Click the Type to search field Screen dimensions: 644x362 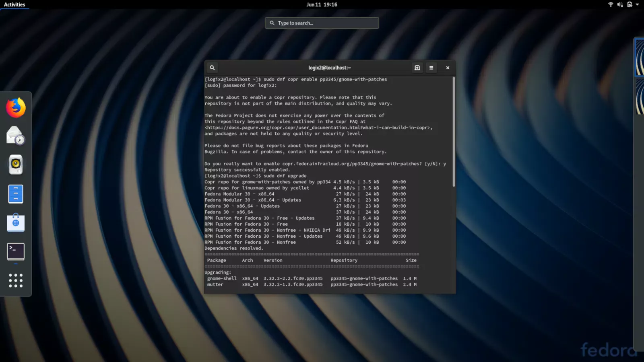[x=322, y=23]
